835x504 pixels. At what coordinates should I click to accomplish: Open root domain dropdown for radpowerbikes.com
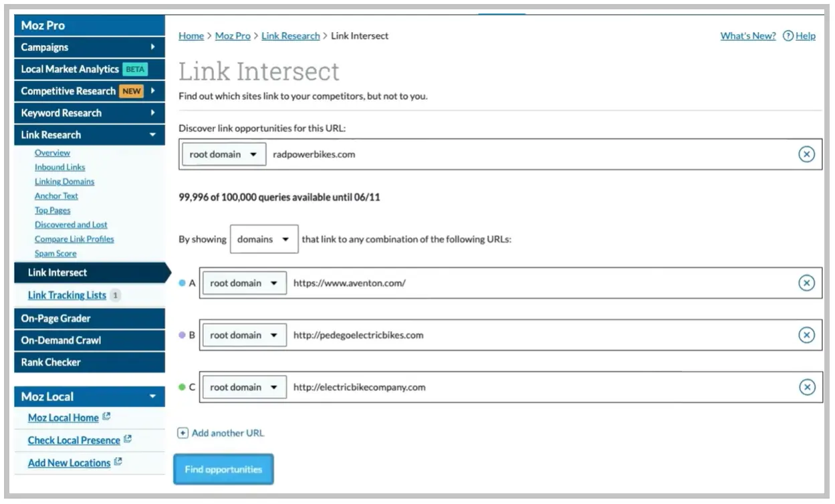[x=224, y=154]
